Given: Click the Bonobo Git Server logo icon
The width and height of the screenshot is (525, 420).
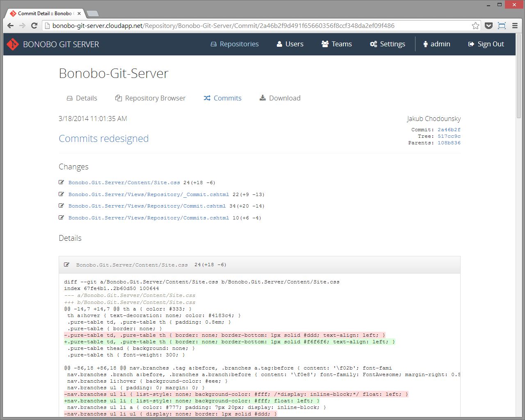Looking at the screenshot, I should pyautogui.click(x=13, y=44).
